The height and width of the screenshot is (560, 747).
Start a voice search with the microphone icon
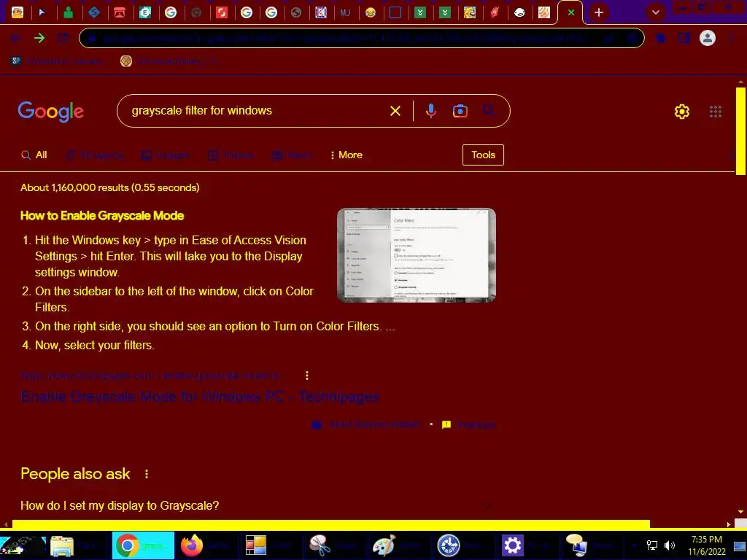(430, 111)
